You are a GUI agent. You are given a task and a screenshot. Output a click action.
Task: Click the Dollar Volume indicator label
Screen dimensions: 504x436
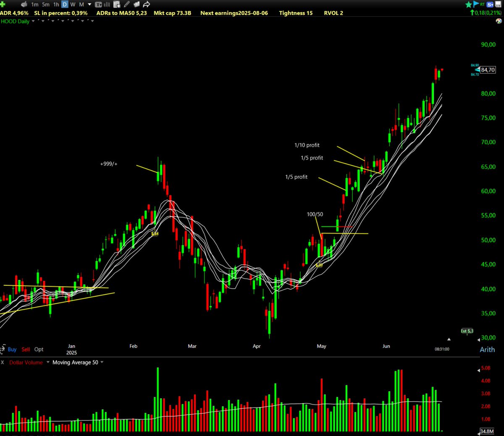(26, 363)
